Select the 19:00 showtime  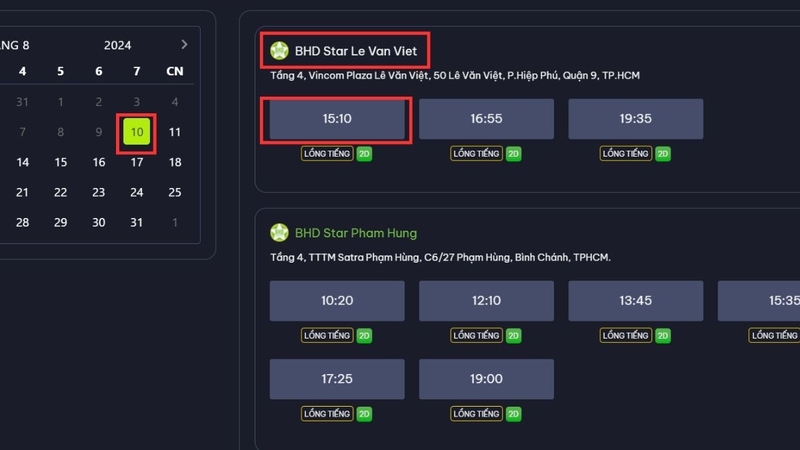click(x=486, y=379)
